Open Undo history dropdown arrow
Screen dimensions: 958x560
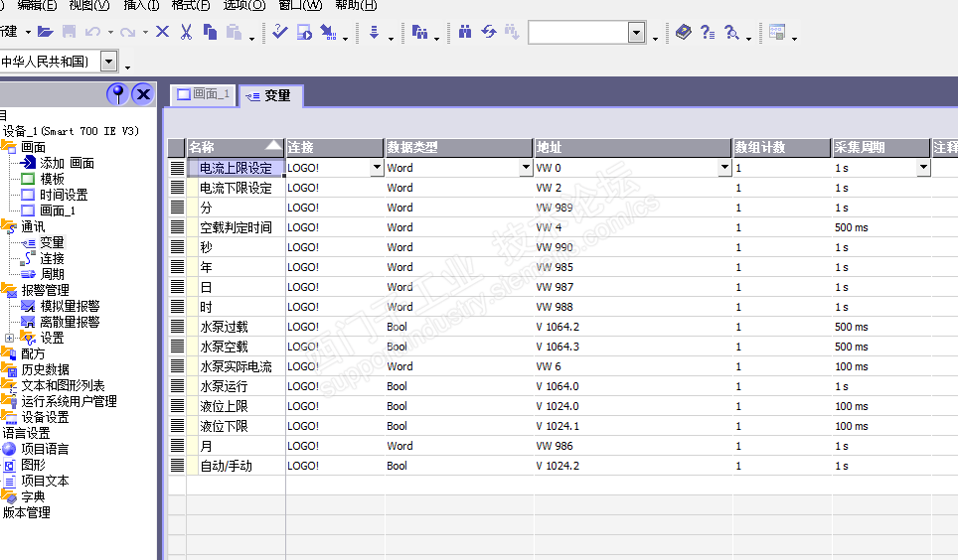pyautogui.click(x=110, y=33)
